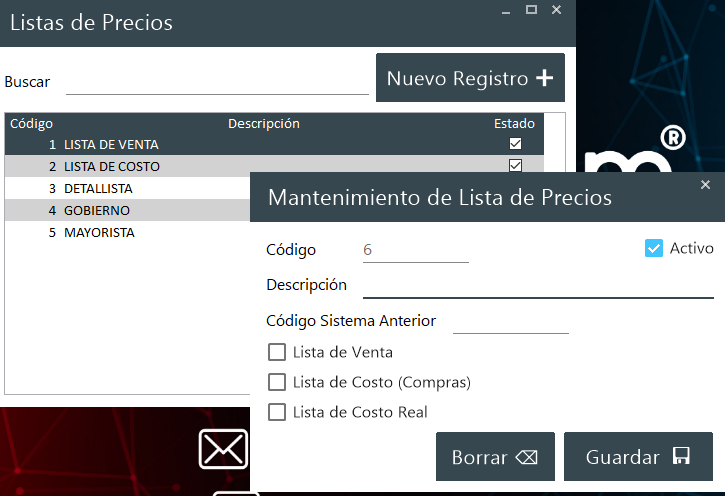Image resolution: width=725 pixels, height=496 pixels.
Task: Tick the Lista de Costo Real checkbox
Action: [x=277, y=412]
